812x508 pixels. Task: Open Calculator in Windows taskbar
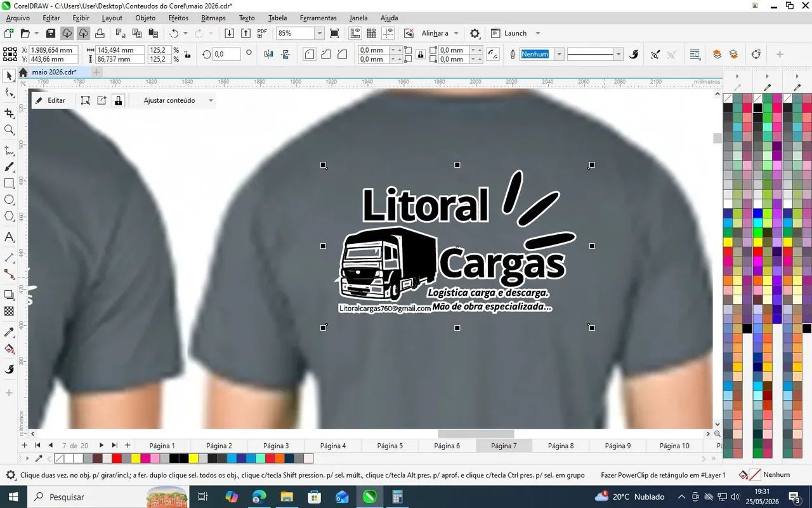pyautogui.click(x=397, y=497)
